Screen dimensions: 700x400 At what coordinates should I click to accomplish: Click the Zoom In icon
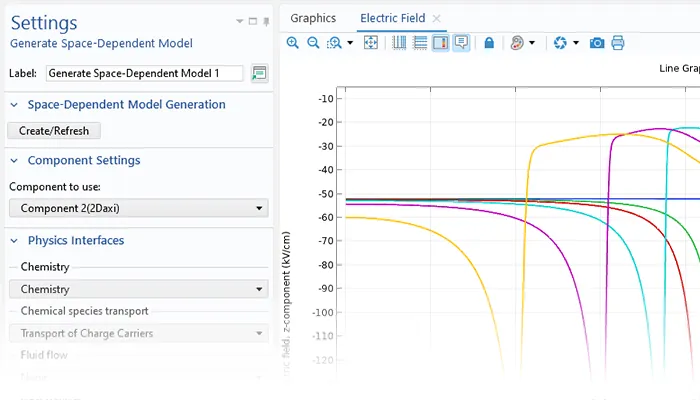(292, 43)
